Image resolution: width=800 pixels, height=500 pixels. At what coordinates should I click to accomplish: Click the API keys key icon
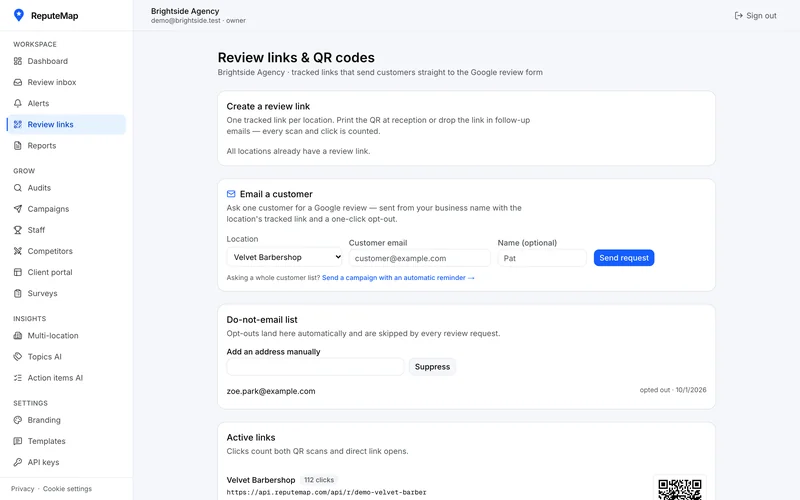click(18, 462)
